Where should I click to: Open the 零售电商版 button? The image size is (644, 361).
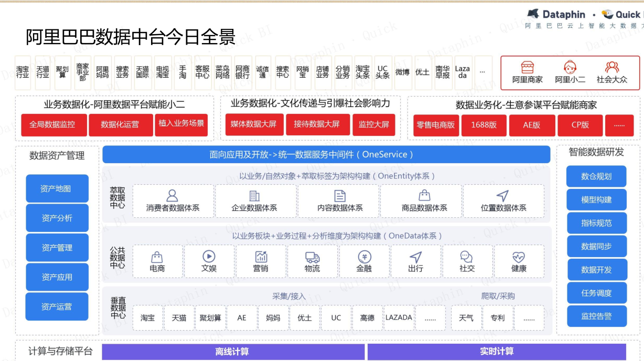(x=436, y=125)
